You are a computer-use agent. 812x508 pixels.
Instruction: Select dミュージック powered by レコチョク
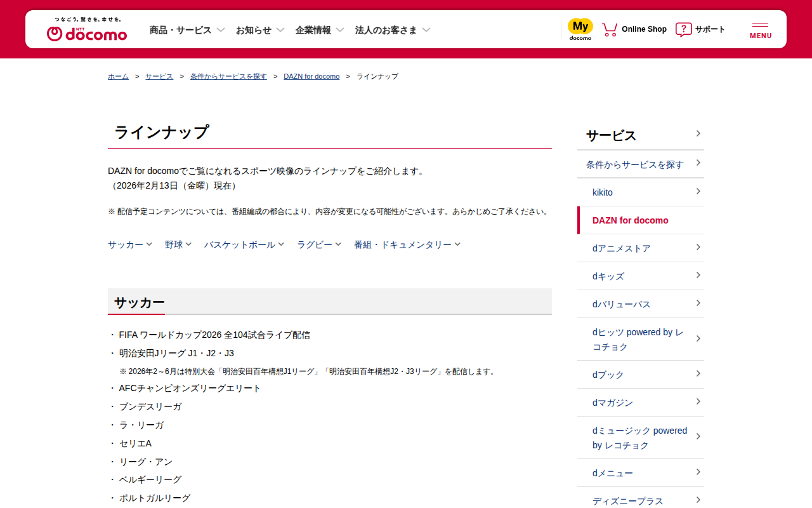641,438
